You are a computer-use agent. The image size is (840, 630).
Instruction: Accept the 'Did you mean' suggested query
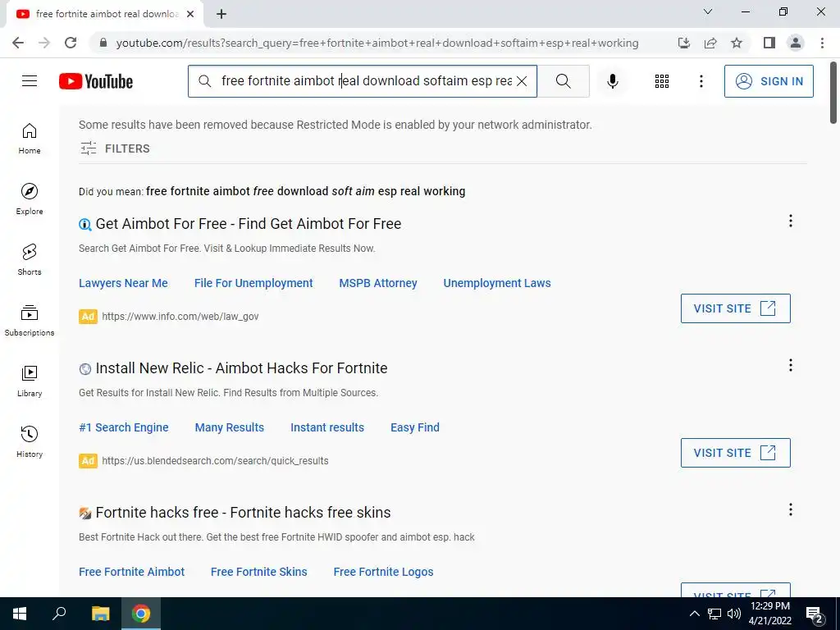[x=305, y=191]
